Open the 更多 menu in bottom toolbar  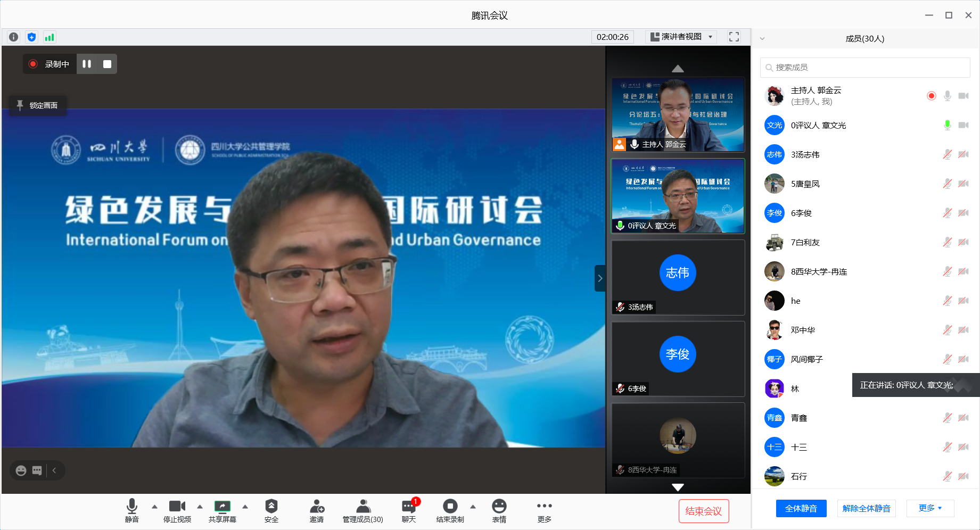[544, 510]
